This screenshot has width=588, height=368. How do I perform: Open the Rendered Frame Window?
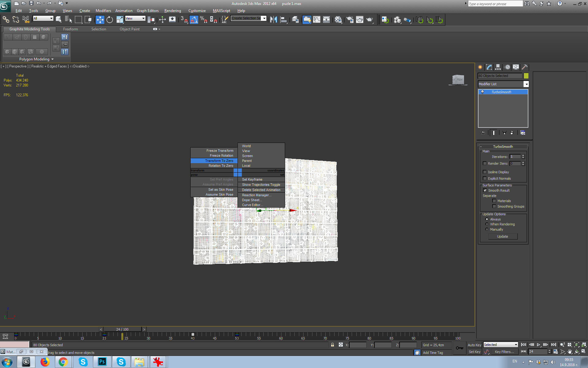[360, 20]
